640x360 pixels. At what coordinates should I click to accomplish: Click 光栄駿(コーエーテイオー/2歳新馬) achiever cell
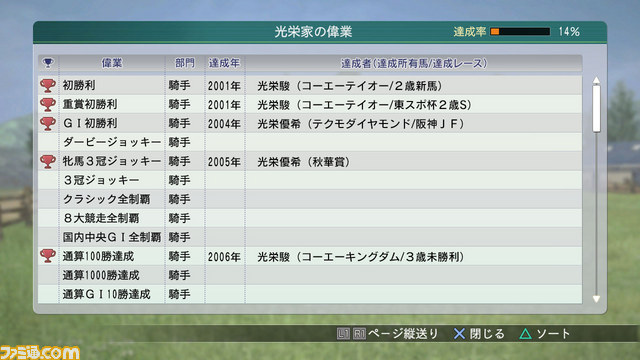pos(350,86)
